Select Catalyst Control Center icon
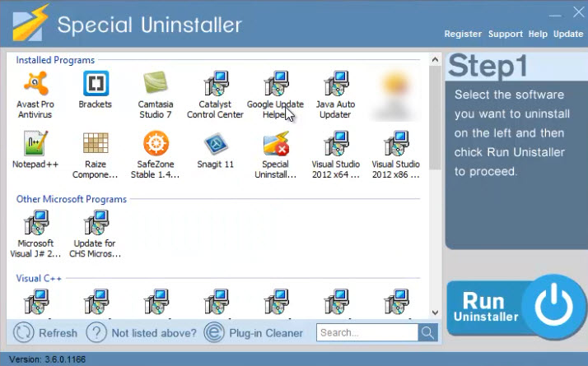This screenshot has width=588, height=366. [x=216, y=83]
